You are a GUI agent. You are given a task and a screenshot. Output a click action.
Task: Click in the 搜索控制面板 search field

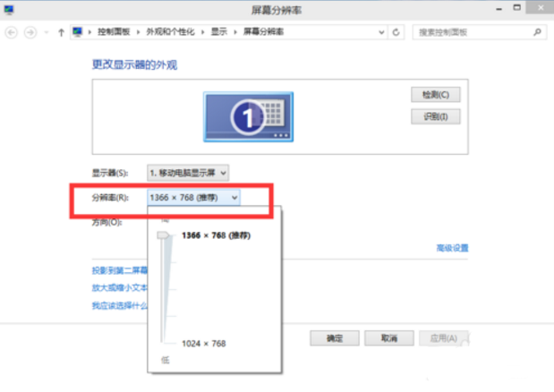(473, 32)
